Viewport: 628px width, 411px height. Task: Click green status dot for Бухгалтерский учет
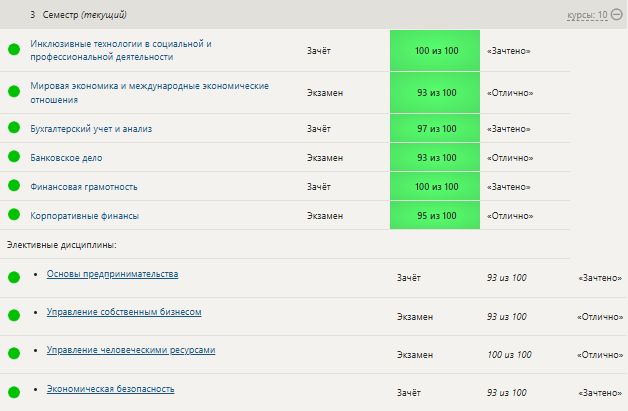tap(14, 127)
